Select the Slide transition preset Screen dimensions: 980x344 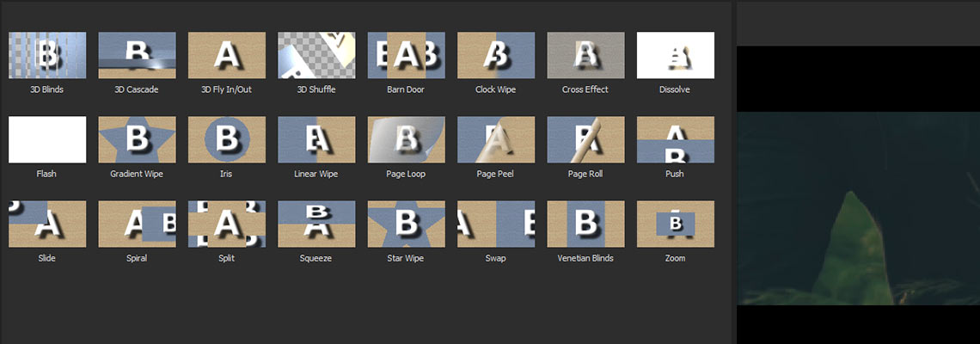[47, 224]
